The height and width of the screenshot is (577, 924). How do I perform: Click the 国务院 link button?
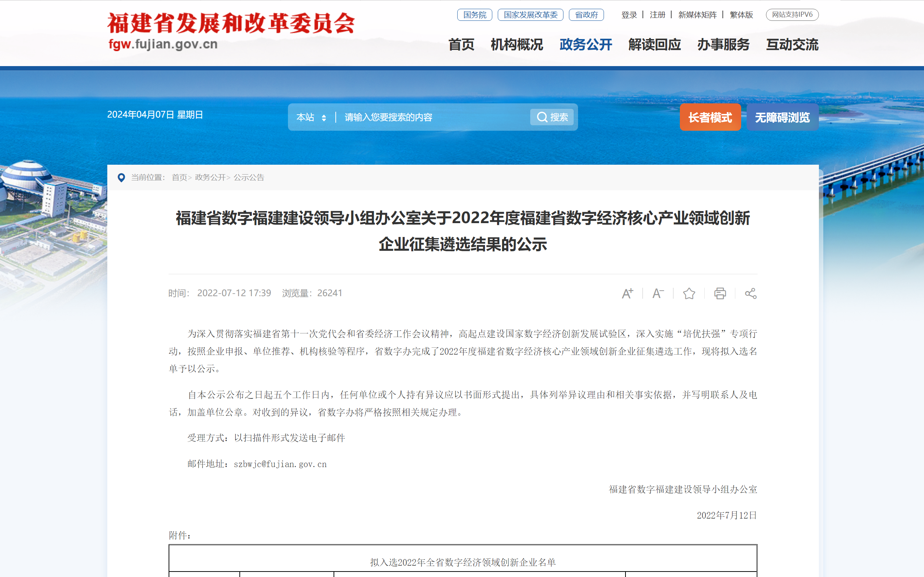tap(474, 15)
